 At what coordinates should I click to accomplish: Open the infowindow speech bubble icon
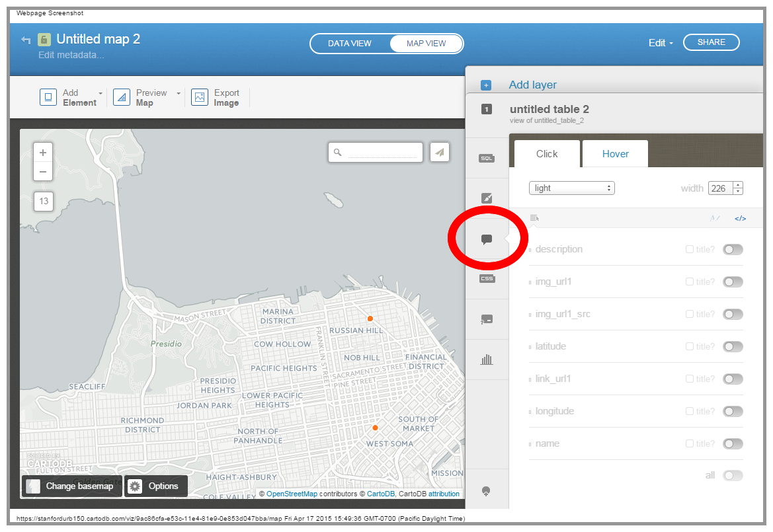coord(487,239)
